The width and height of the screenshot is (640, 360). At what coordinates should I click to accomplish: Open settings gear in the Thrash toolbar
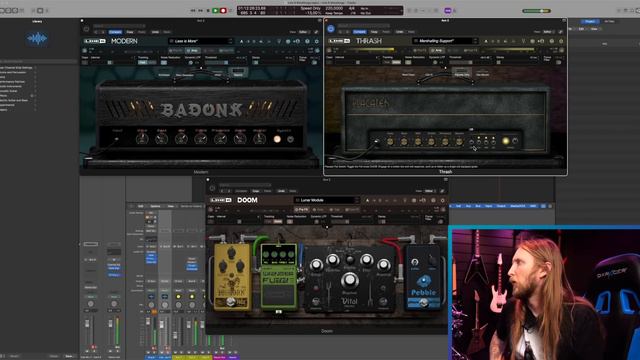pyautogui.click(x=561, y=41)
